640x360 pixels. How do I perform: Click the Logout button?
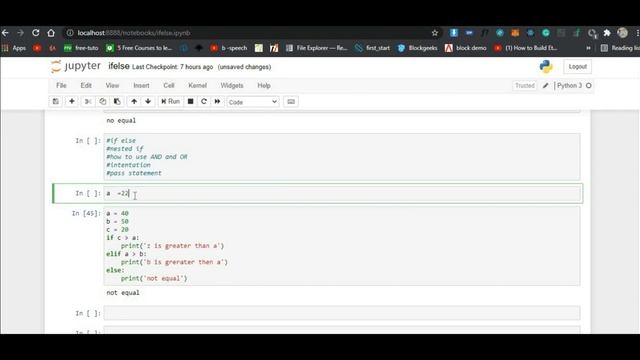[577, 67]
